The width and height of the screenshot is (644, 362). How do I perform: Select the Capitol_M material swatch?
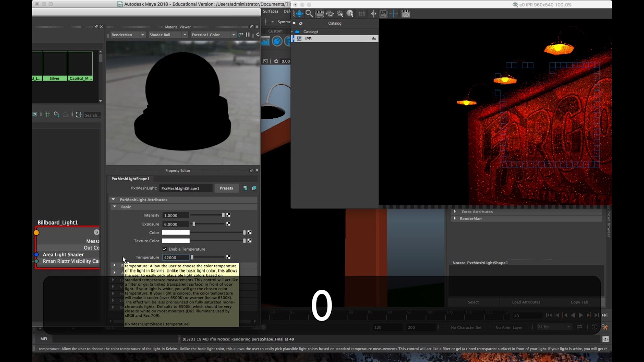click(80, 66)
